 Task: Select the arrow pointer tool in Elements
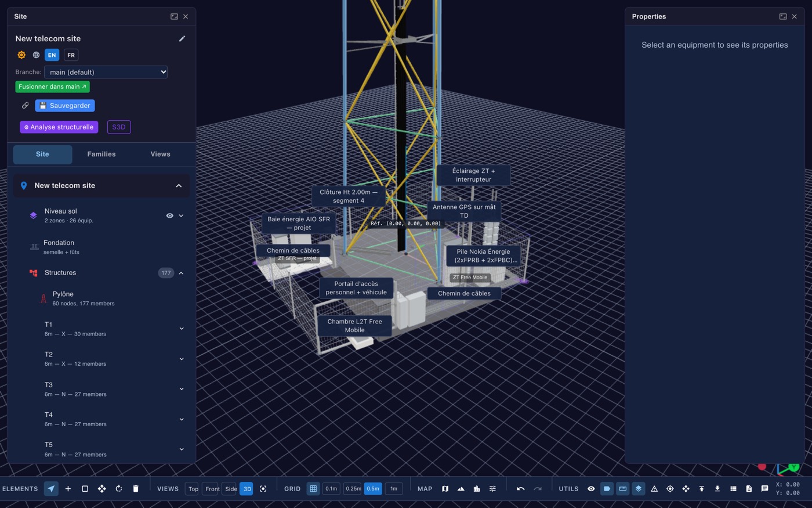tap(51, 489)
